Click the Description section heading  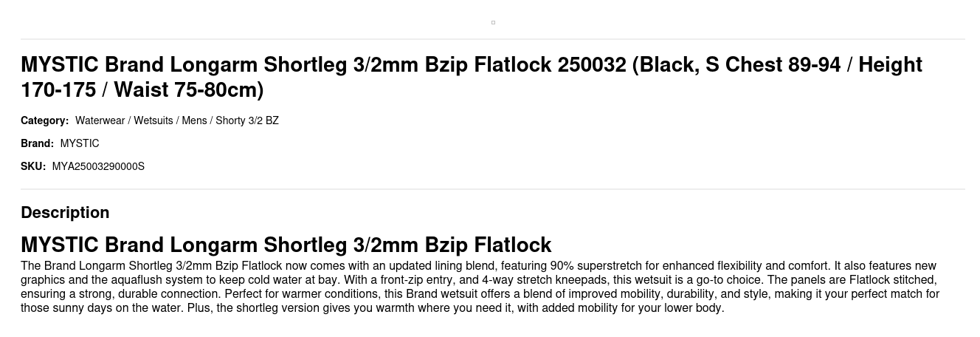(65, 212)
